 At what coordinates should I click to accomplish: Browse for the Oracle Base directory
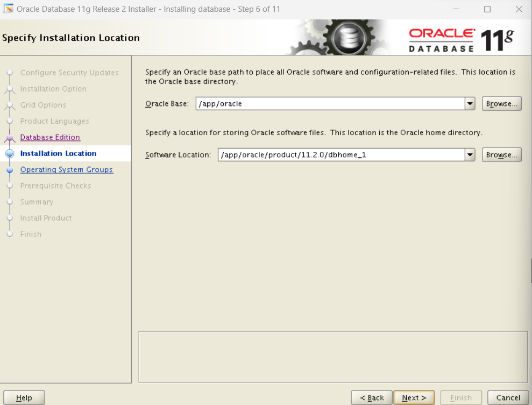pos(501,103)
